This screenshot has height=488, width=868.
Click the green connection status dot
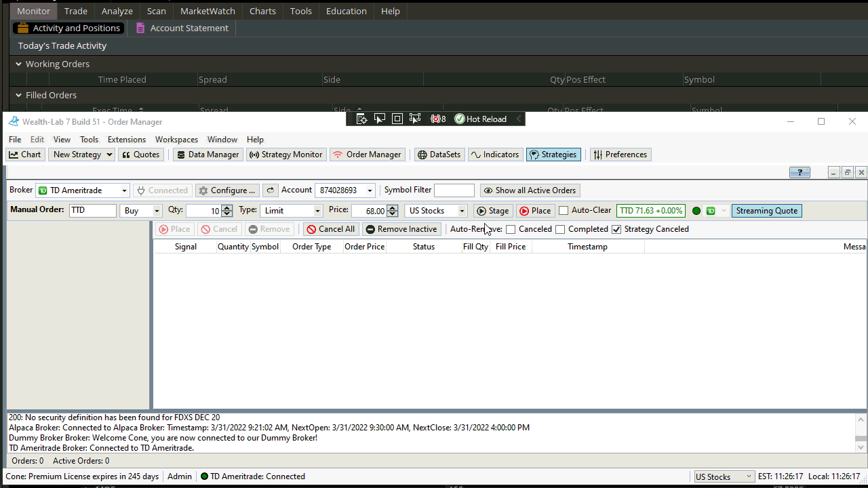click(x=696, y=211)
